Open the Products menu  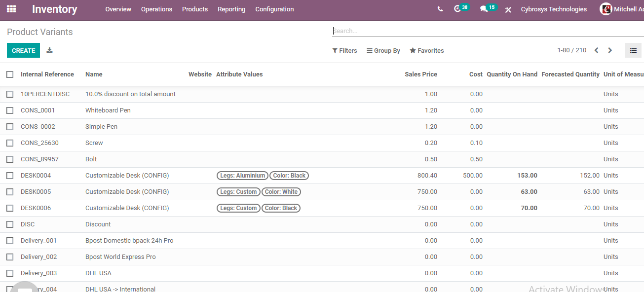click(195, 9)
